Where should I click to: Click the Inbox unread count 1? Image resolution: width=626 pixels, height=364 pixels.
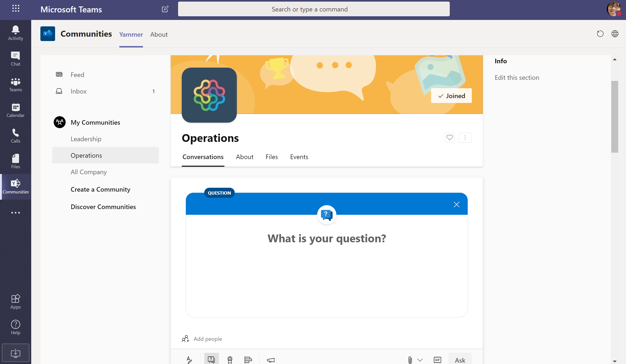pos(154,91)
